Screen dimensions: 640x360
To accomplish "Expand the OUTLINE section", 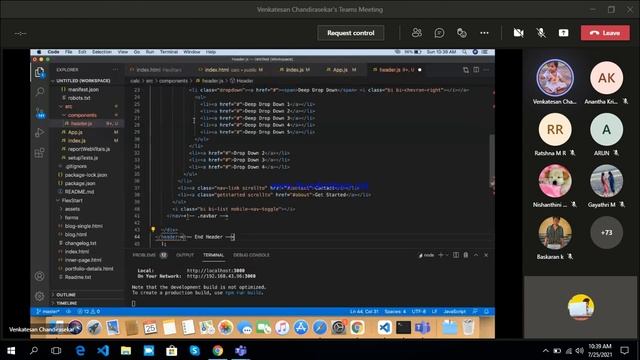I will 66,295.
